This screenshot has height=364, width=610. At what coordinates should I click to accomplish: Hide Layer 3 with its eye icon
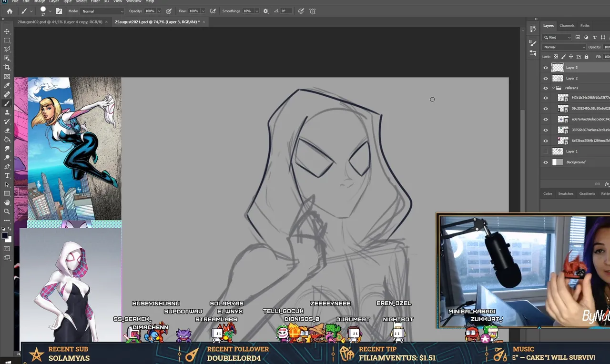tap(546, 68)
